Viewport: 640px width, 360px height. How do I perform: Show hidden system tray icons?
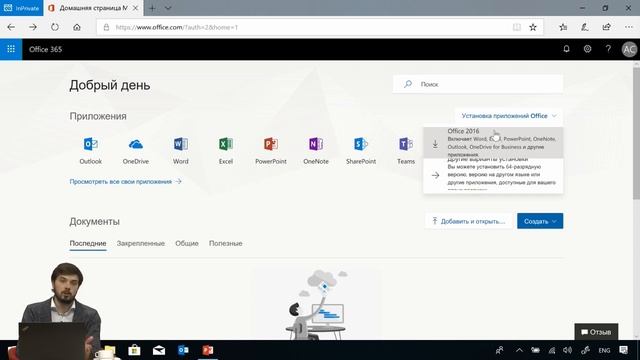519,350
